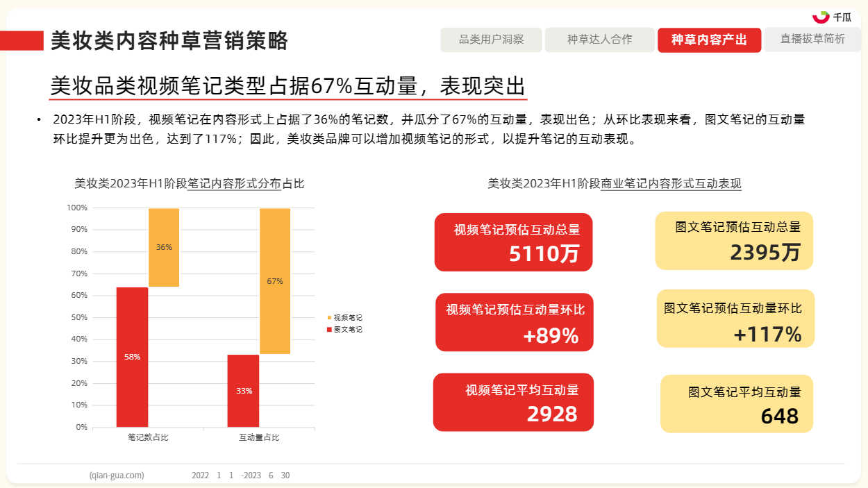Click the 笔记数占比 axis label
This screenshot has height=488, width=868.
pyautogui.click(x=148, y=437)
